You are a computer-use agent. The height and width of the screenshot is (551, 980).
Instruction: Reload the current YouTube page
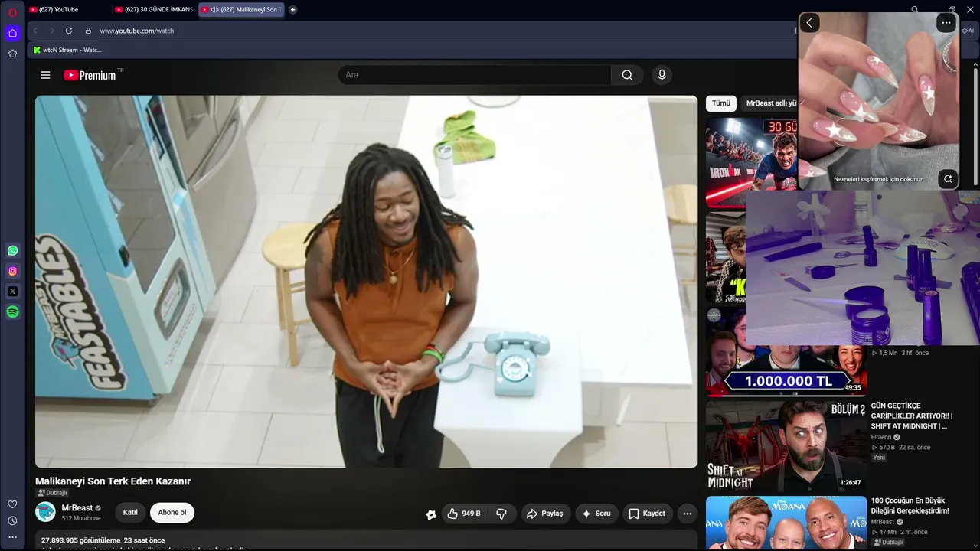pyautogui.click(x=69, y=31)
